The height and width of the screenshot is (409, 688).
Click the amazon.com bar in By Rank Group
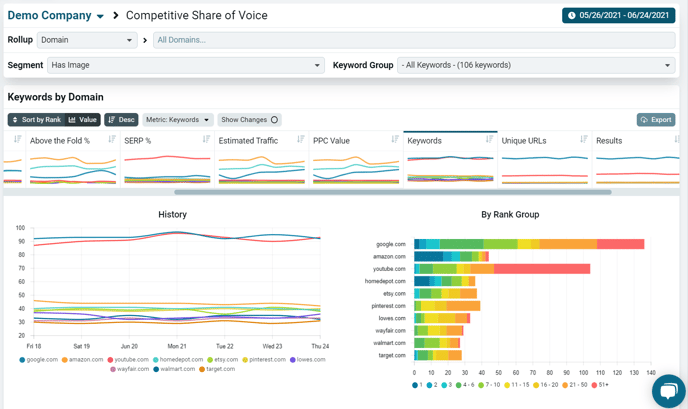pyautogui.click(x=452, y=256)
